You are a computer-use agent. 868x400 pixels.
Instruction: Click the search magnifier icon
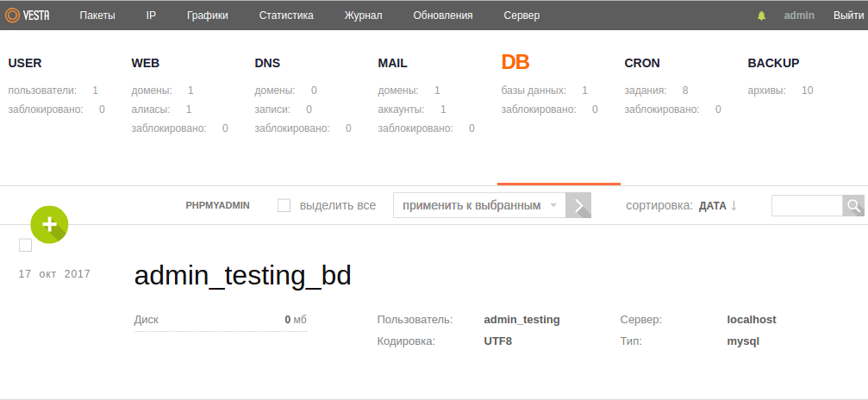[853, 205]
